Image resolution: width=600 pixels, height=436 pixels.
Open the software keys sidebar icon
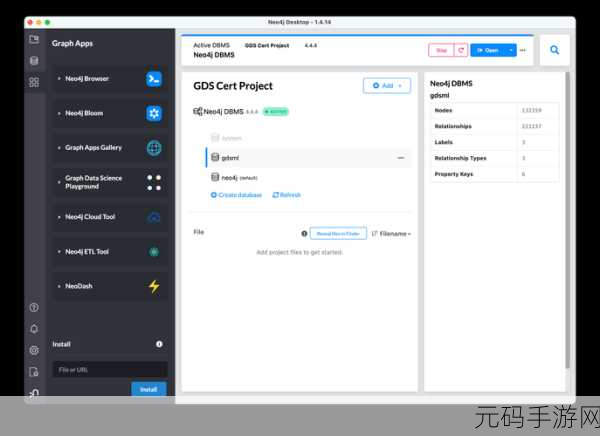click(x=34, y=372)
